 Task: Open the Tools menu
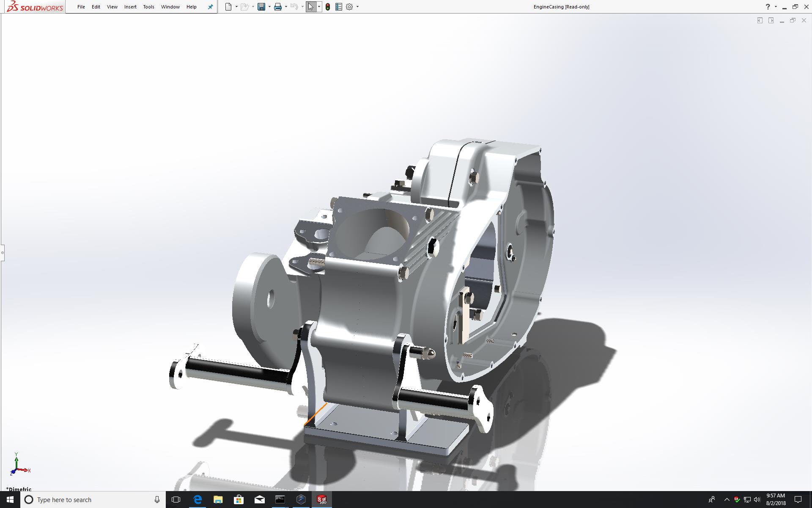tap(148, 7)
